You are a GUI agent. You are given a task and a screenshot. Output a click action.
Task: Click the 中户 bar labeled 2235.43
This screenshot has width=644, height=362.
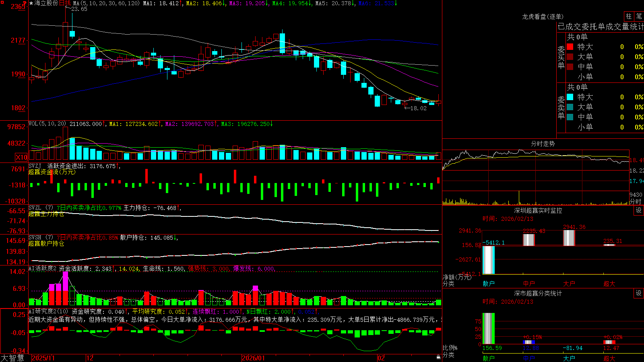click(529, 240)
